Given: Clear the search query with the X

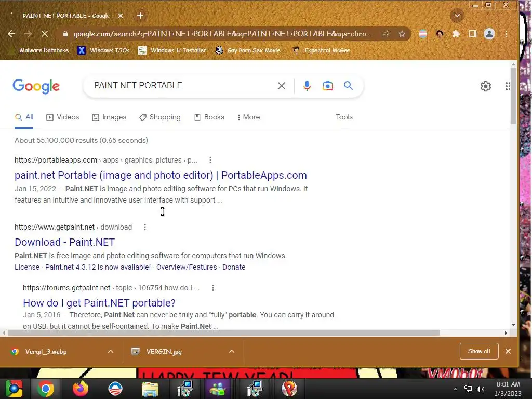Looking at the screenshot, I should click(281, 86).
